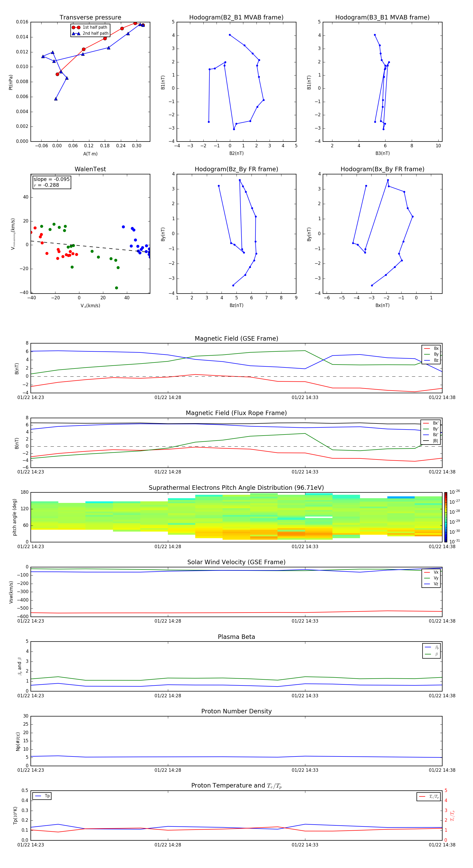473x868 pixels.
Task: Click the 'slope = -0.095' annotation
Action: [x=52, y=179]
